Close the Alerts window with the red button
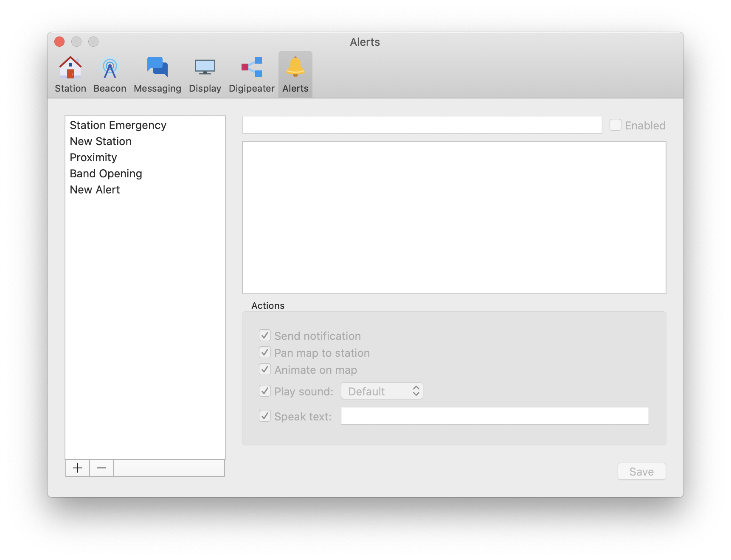 coord(59,42)
